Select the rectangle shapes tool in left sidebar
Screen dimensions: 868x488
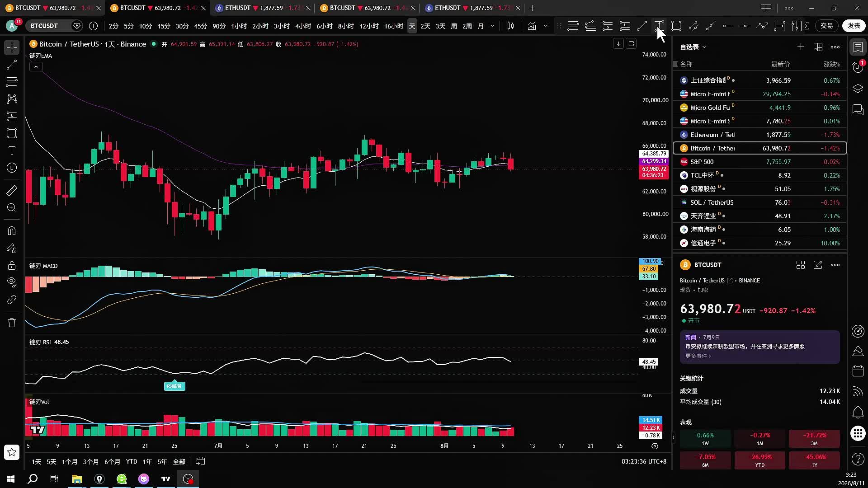[x=12, y=133]
